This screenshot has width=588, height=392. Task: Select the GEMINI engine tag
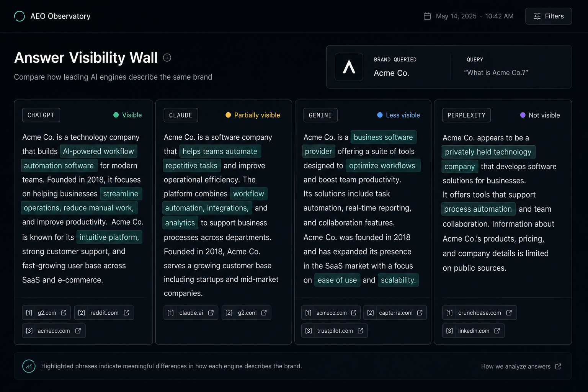pos(320,115)
